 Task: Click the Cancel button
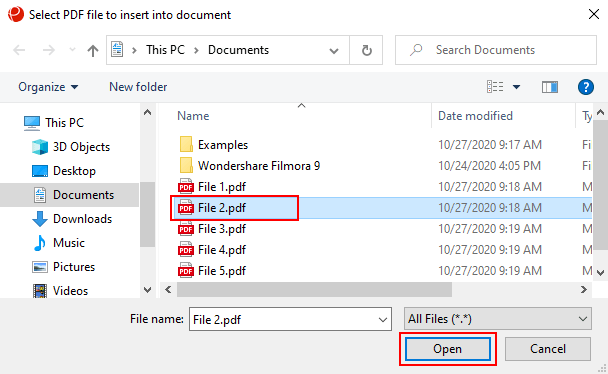(x=548, y=348)
